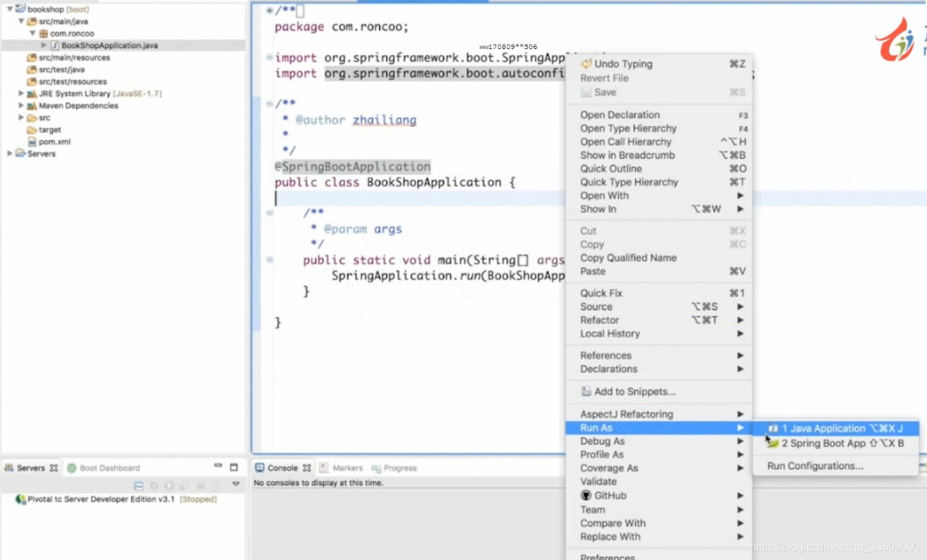Open the Source submenu
The image size is (927, 560).
click(x=659, y=306)
